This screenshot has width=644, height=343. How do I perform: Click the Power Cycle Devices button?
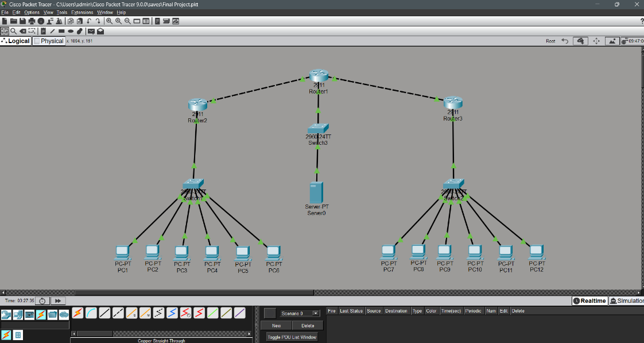pyautogui.click(x=42, y=300)
